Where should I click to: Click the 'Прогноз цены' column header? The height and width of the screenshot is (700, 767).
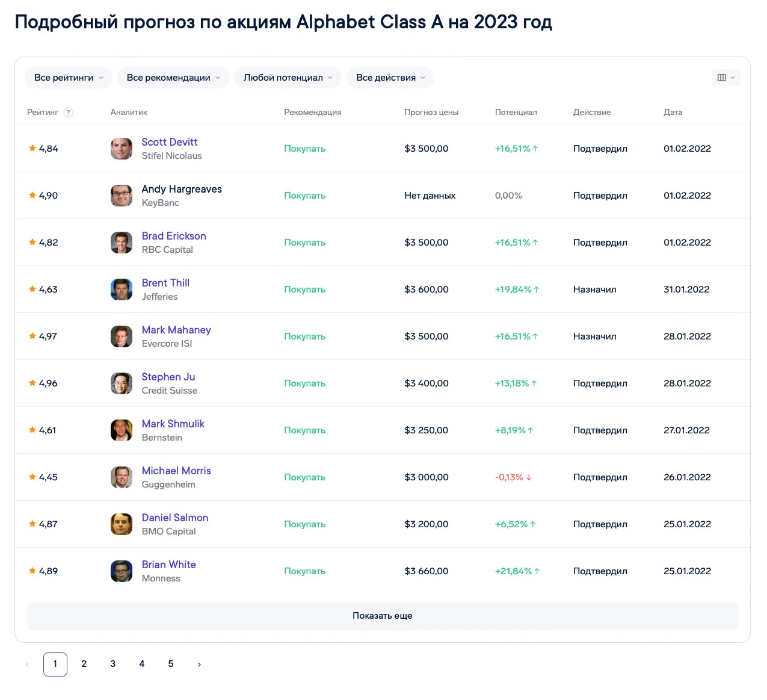tap(431, 113)
